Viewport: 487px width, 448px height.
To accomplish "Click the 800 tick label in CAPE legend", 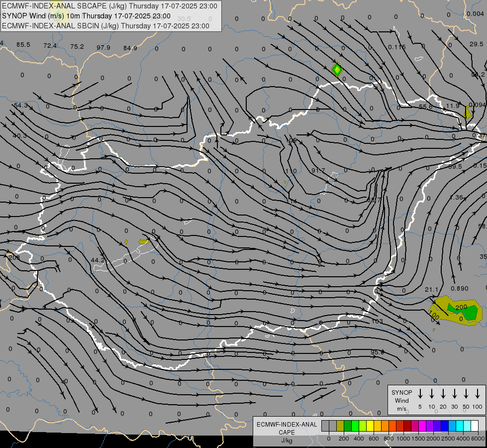I will click(x=389, y=439).
